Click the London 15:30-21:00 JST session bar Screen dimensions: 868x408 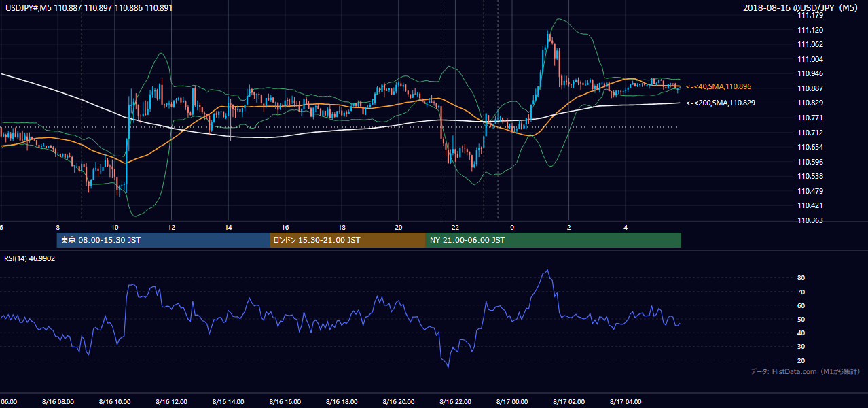click(348, 240)
